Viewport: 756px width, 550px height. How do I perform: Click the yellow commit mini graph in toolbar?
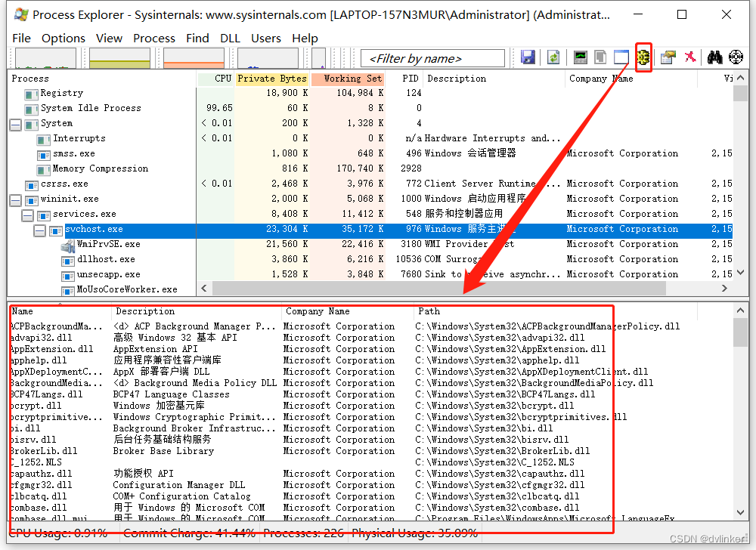click(x=119, y=58)
